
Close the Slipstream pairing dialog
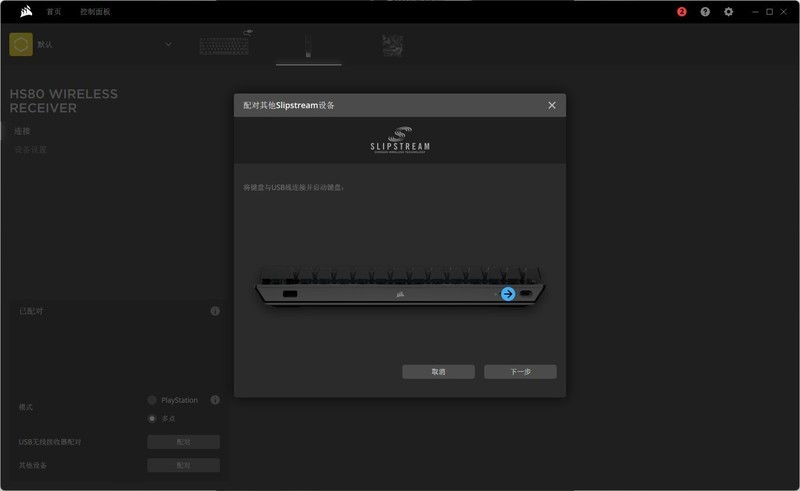click(552, 105)
